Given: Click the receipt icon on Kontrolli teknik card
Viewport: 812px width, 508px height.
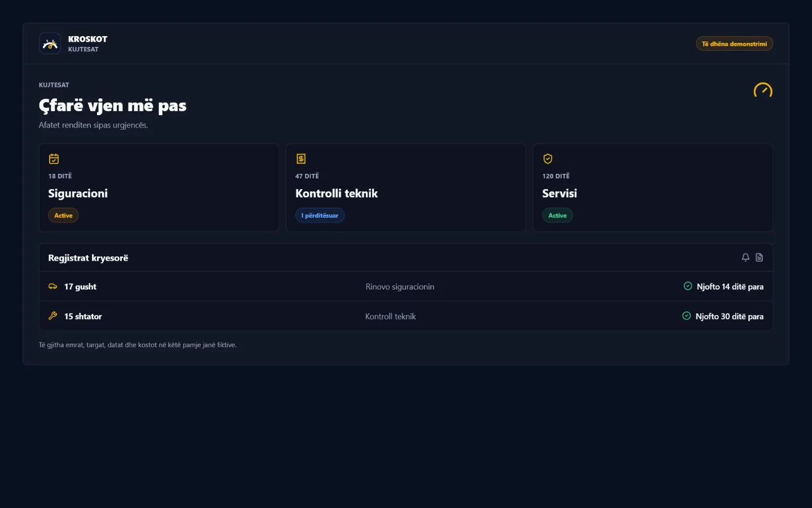Looking at the screenshot, I should [301, 159].
